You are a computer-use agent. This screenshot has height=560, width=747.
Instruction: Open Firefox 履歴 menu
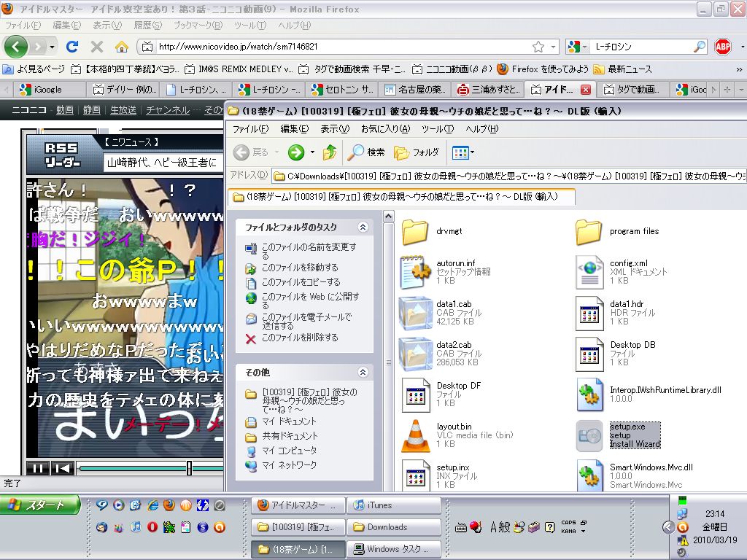tap(147, 26)
